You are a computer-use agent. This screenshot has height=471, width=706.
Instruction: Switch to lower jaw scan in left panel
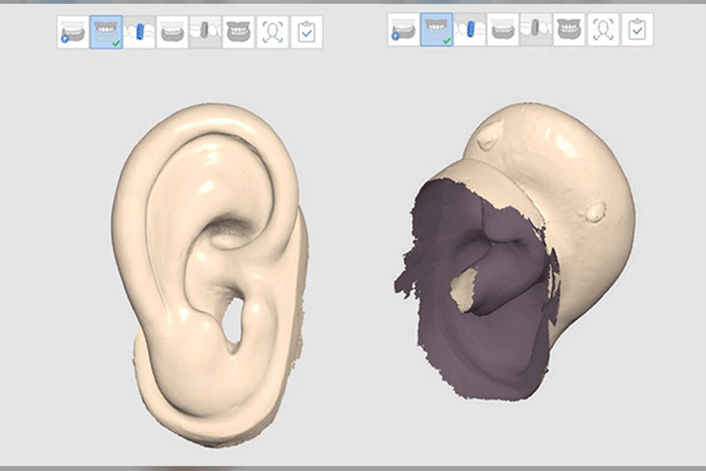pyautogui.click(x=172, y=32)
